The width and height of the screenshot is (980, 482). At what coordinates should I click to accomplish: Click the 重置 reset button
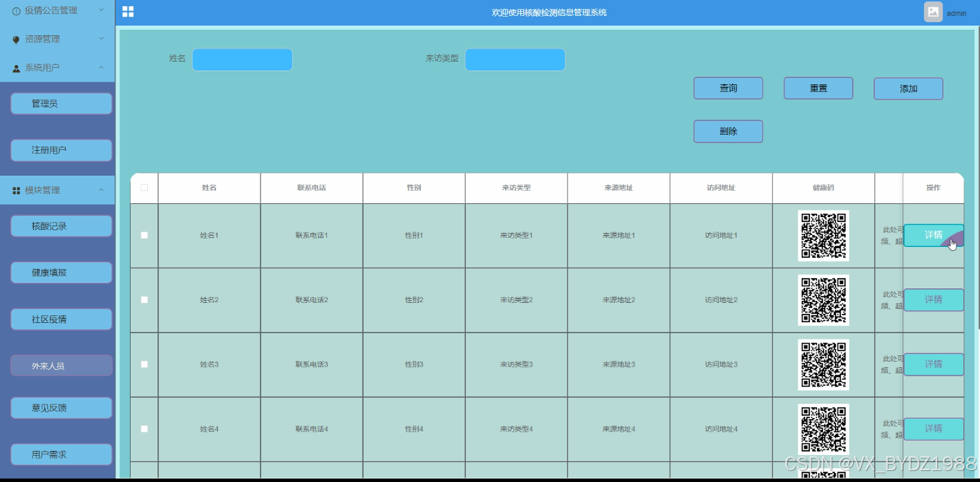(x=818, y=89)
